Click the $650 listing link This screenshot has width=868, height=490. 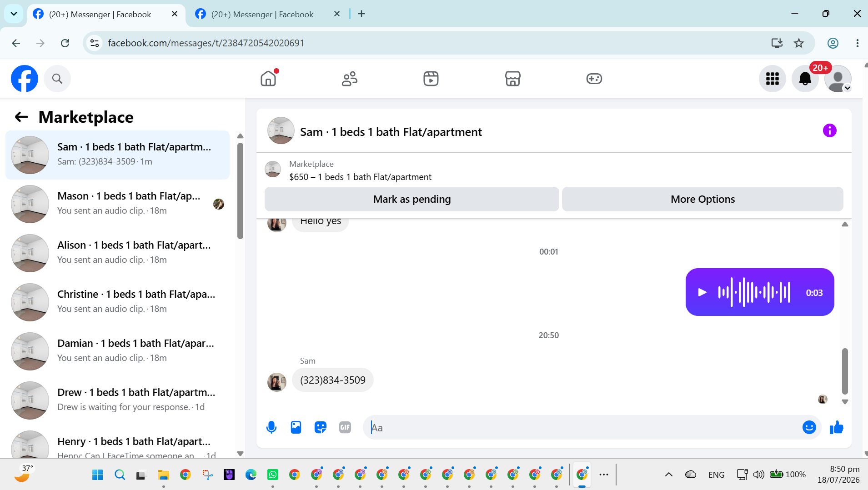(360, 177)
